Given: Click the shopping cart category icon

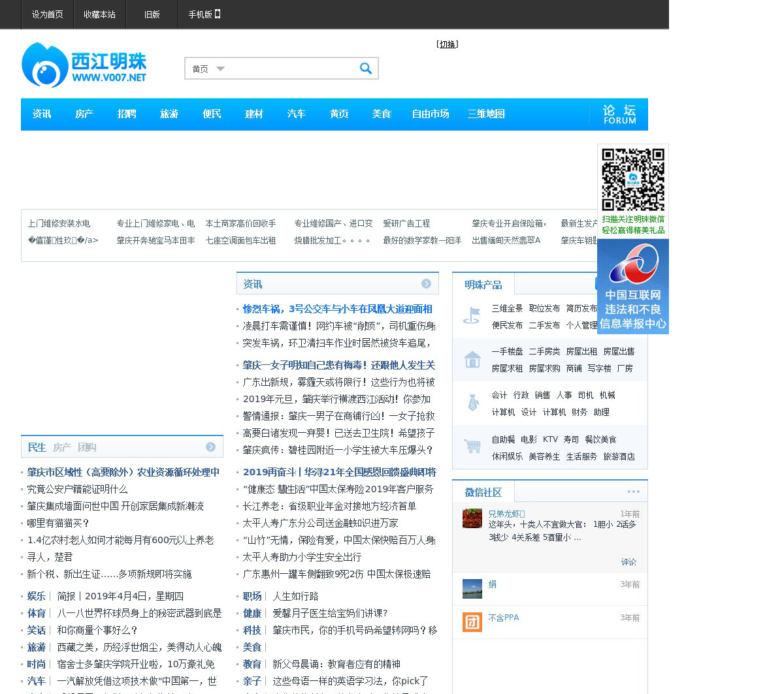Looking at the screenshot, I should (x=472, y=447).
